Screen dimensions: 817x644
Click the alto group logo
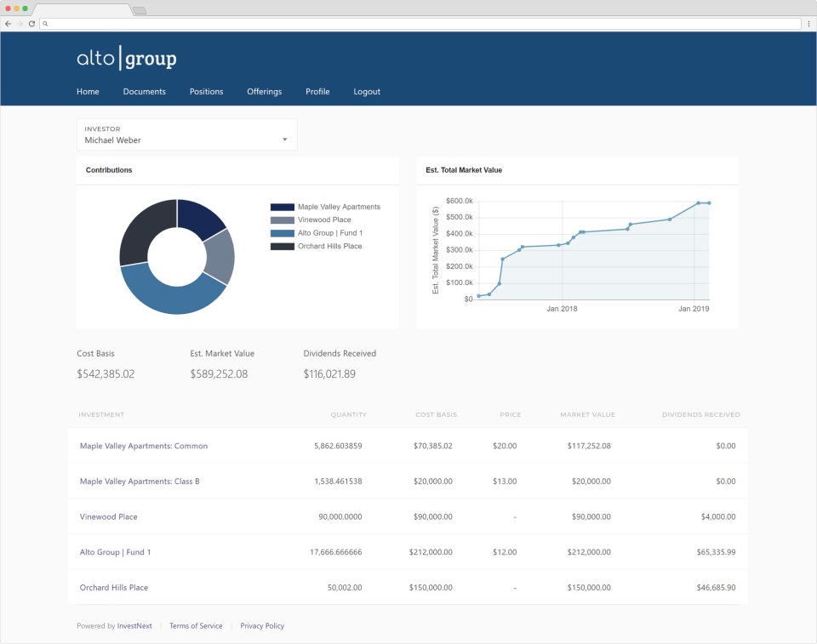pos(127,58)
